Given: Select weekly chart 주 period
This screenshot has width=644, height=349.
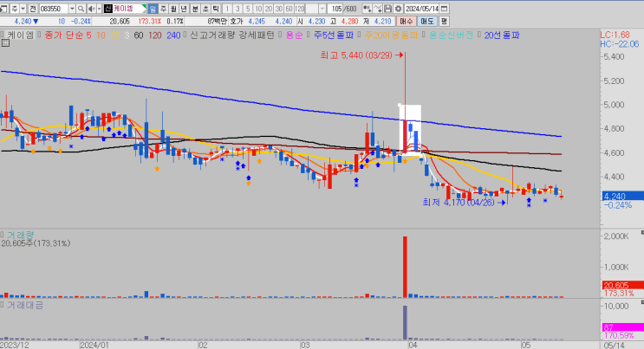Looking at the screenshot, I should (x=163, y=9).
